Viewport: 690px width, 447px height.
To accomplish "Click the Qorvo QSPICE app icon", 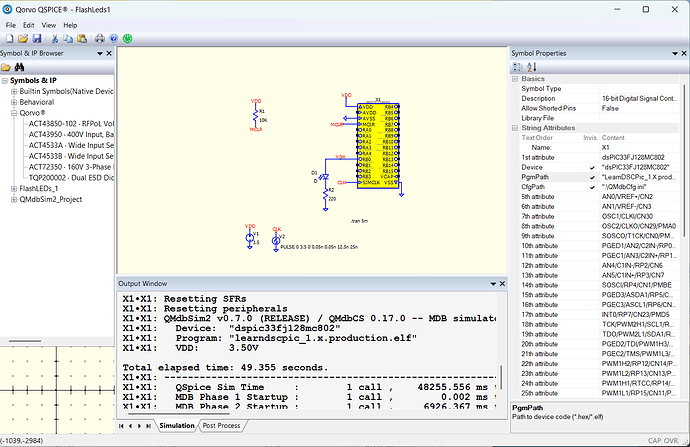I will pyautogui.click(x=7, y=9).
